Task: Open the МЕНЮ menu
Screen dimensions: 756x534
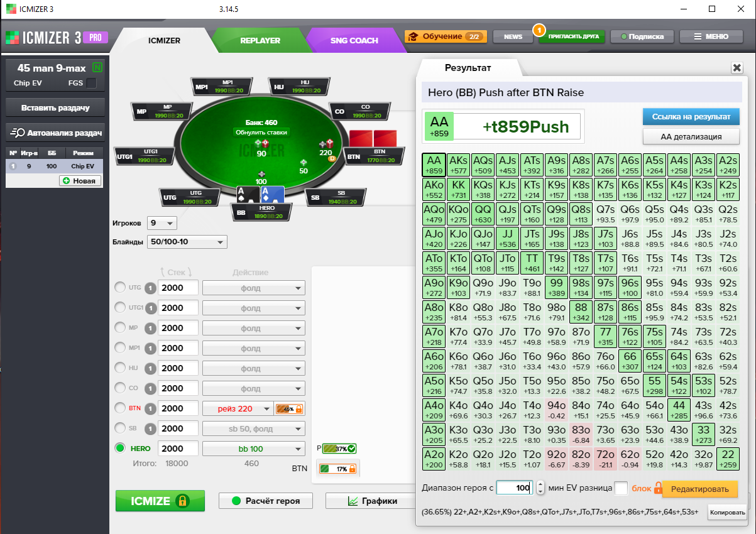Action: (x=711, y=36)
